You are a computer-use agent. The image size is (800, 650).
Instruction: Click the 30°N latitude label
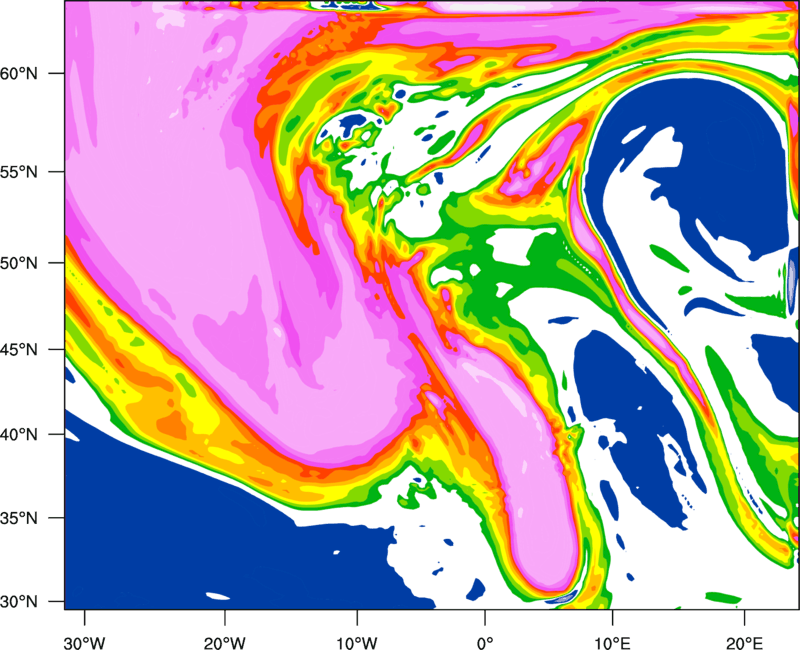click(x=19, y=602)
